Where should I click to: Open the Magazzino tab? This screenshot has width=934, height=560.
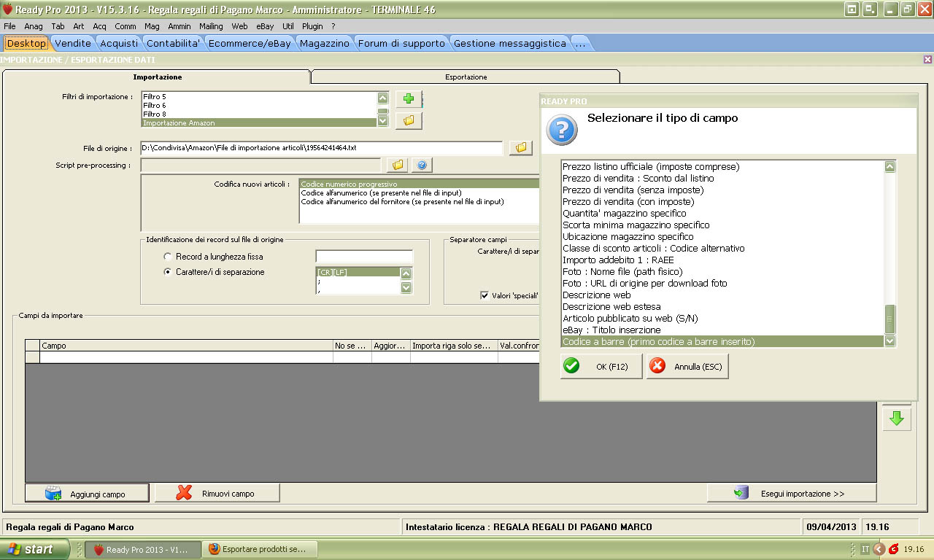tap(325, 43)
